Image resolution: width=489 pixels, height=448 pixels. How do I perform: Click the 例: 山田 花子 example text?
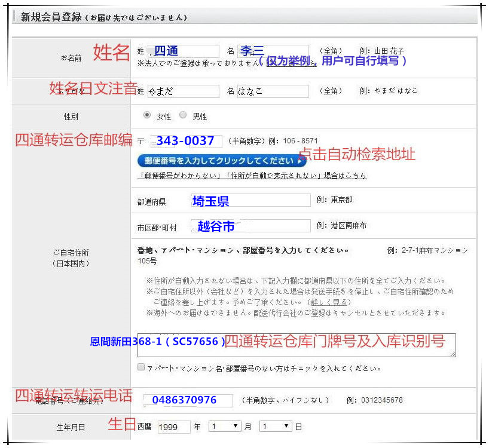click(382, 51)
